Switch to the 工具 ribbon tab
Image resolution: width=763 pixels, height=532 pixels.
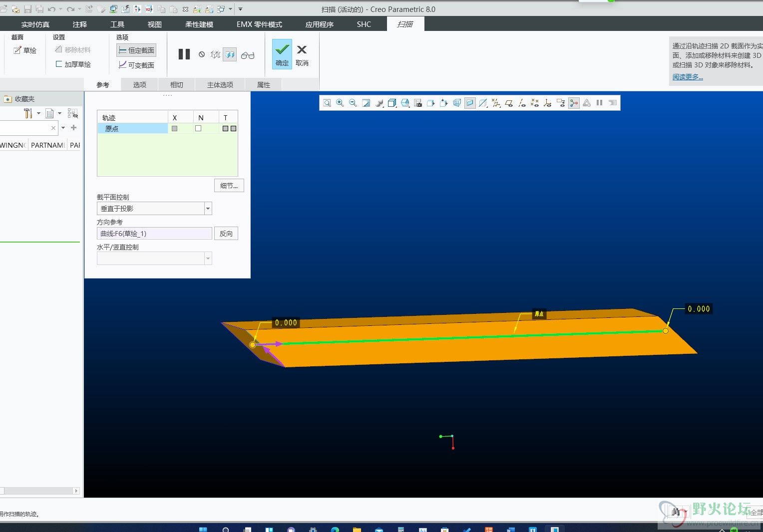pyautogui.click(x=117, y=24)
